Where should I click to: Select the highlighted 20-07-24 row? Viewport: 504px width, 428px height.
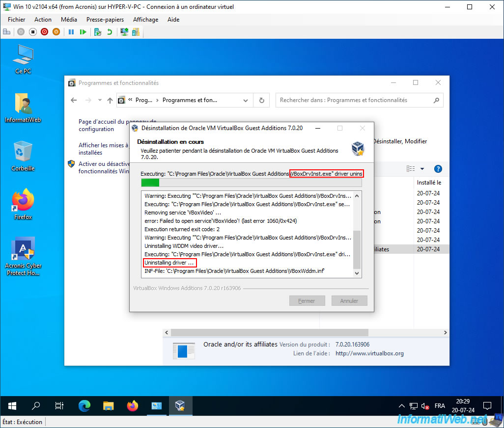428,249
